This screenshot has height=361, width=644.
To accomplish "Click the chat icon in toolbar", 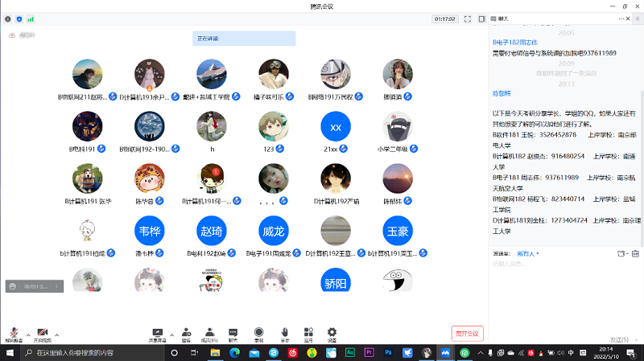I will point(233,332).
